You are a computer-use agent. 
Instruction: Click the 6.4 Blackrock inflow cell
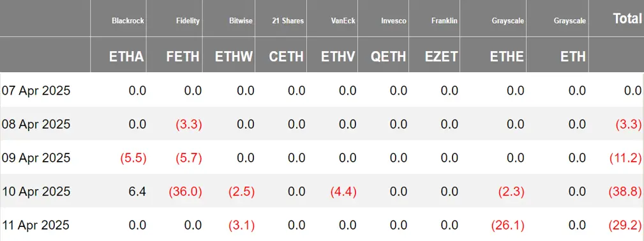pyautogui.click(x=137, y=192)
